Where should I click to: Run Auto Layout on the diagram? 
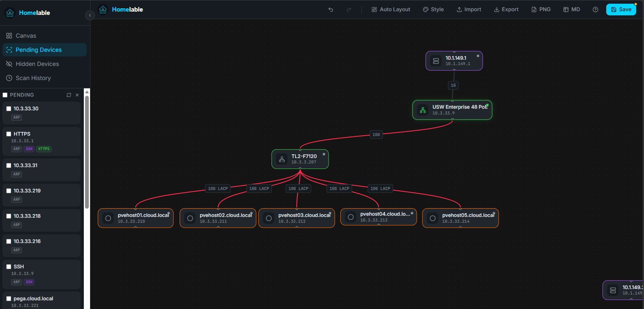(x=391, y=10)
